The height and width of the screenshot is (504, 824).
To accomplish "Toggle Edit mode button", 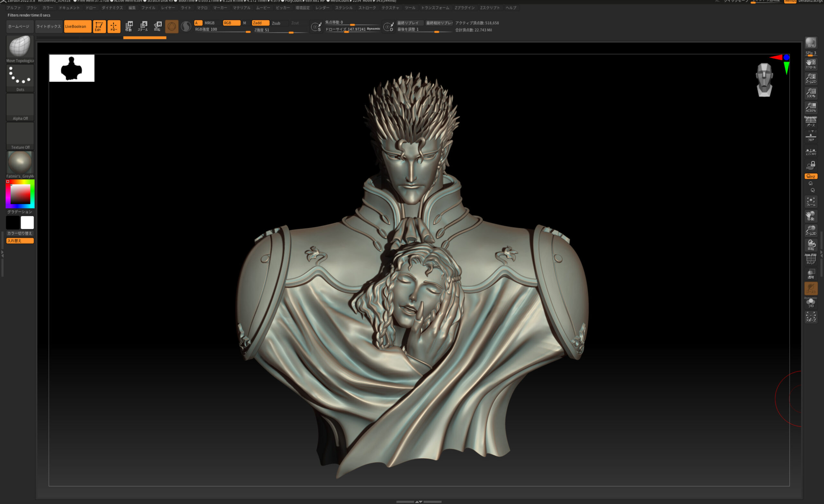I will click(99, 26).
